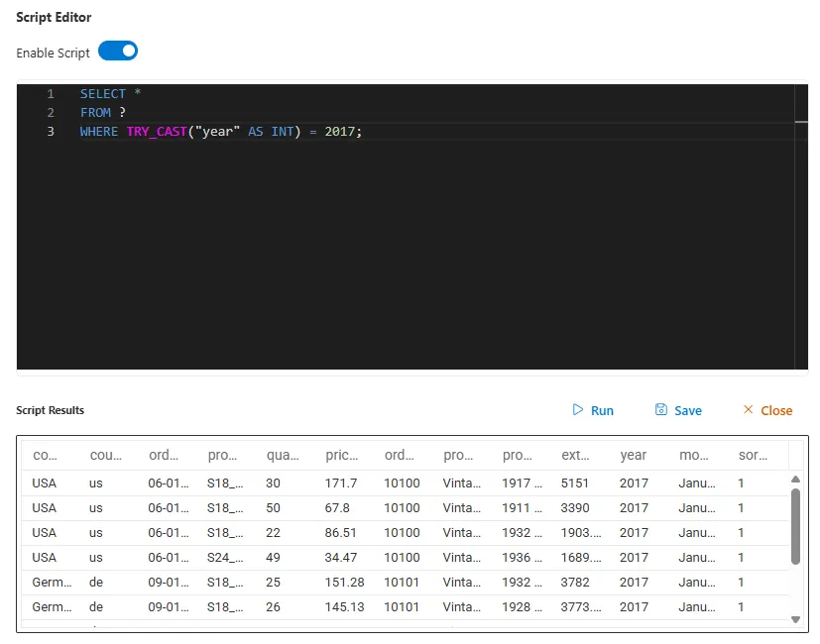The height and width of the screenshot is (644, 820).
Task: Select the S24_... product code cell
Action: tap(224, 557)
